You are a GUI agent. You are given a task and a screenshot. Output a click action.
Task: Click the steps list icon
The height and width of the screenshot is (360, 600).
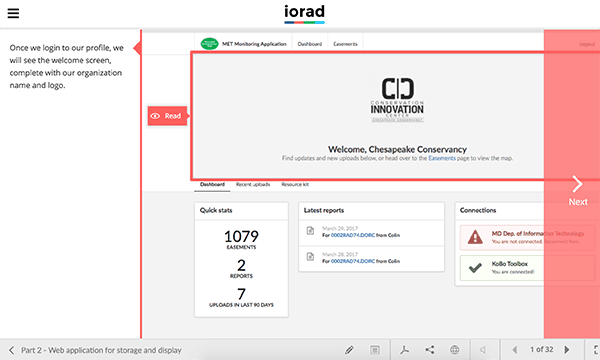tap(375, 350)
